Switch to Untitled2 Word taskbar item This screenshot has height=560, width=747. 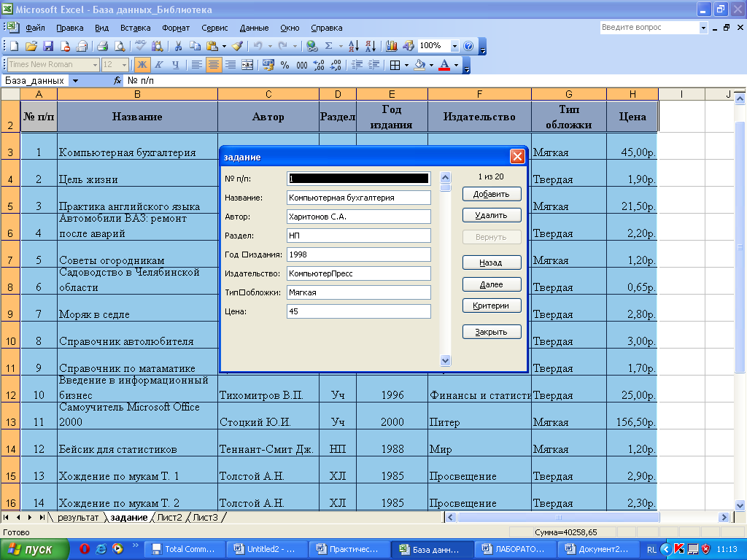[x=266, y=549]
